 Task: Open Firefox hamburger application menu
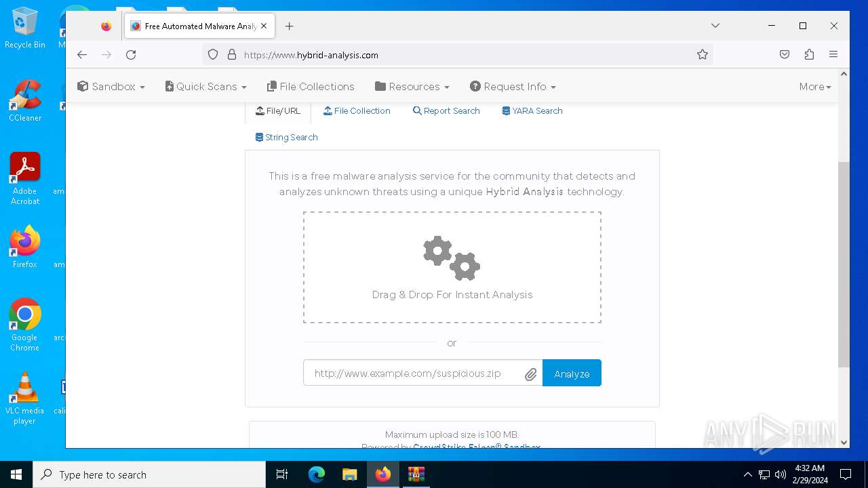click(x=833, y=55)
